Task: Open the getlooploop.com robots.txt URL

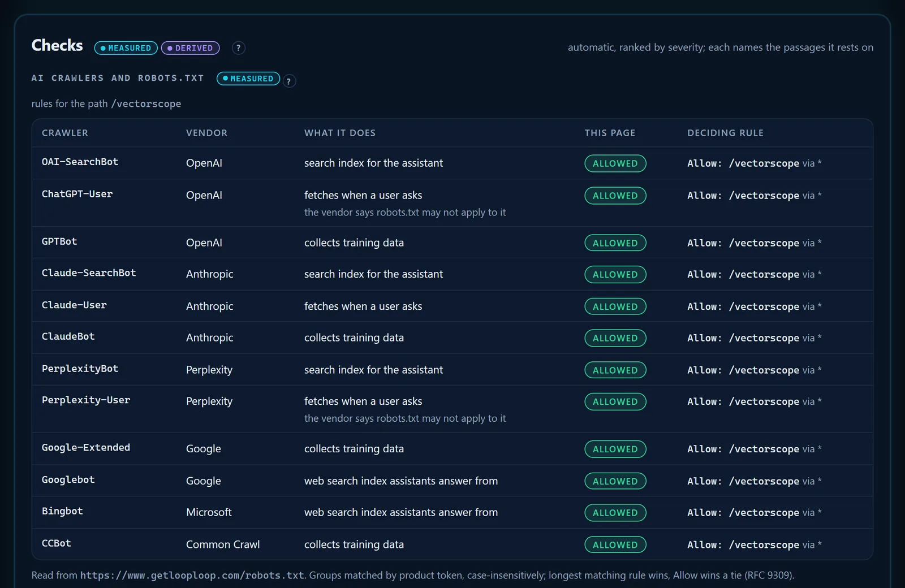Action: pyautogui.click(x=192, y=576)
